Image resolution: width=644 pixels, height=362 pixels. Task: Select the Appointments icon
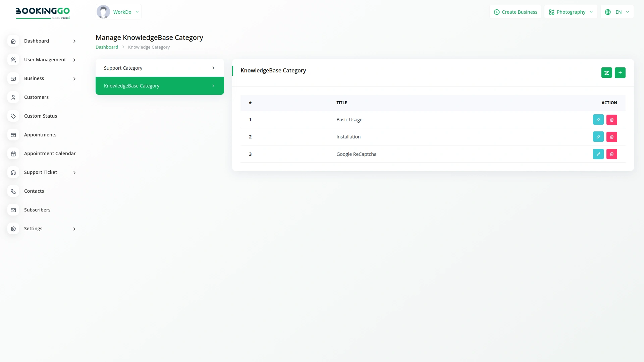point(13,135)
